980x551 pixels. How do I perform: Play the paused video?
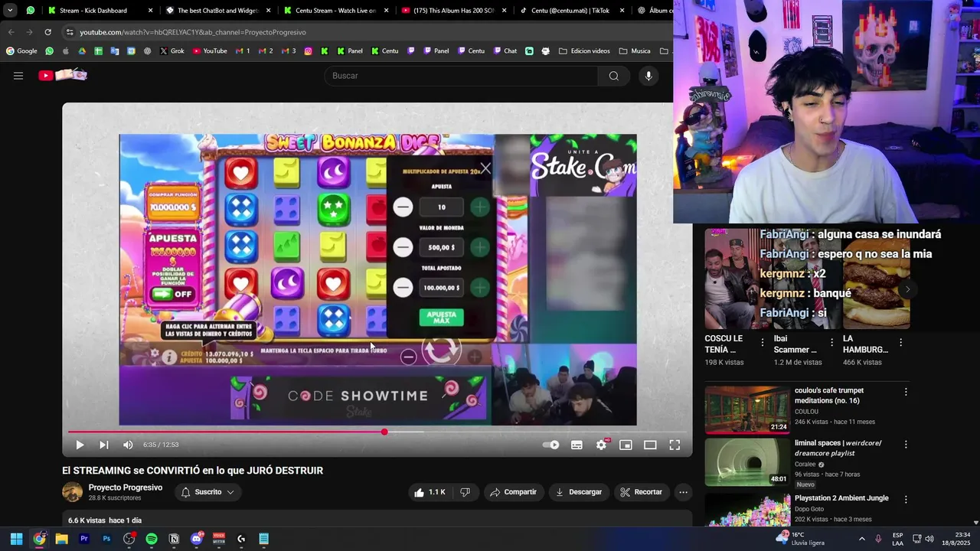(80, 445)
